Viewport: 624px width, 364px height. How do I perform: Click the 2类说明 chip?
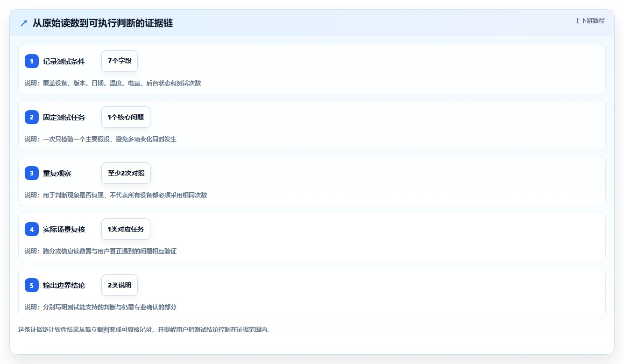[120, 285]
